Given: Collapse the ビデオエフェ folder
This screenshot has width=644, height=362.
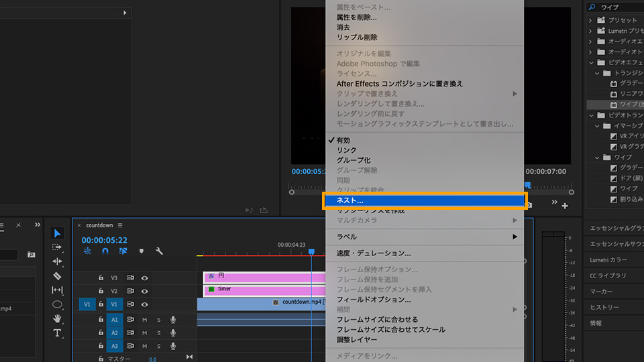Looking at the screenshot, I should tap(591, 63).
